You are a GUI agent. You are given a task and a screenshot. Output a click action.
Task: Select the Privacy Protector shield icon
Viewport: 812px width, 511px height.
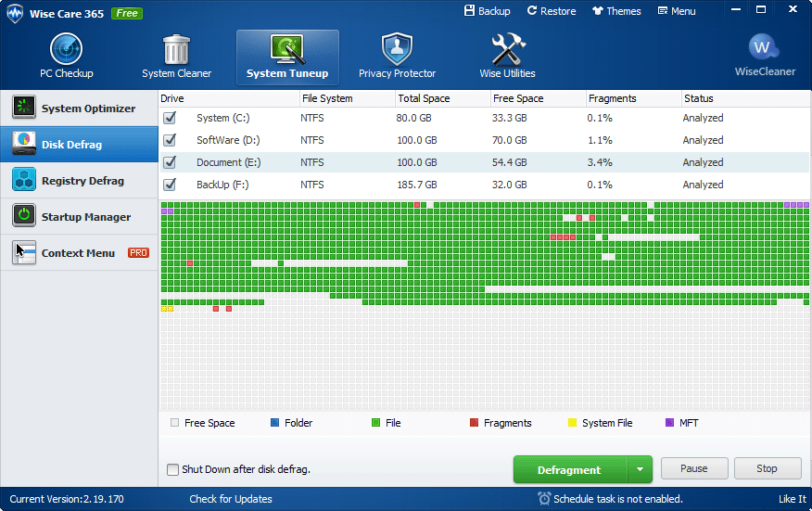397,49
